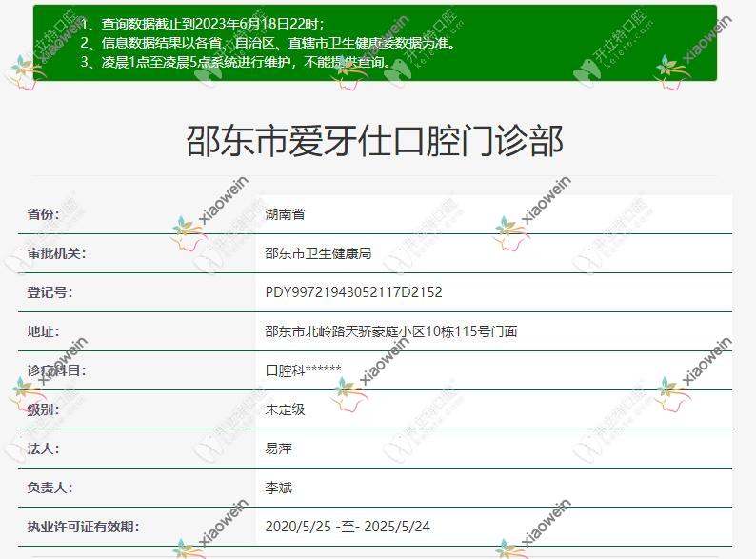Click the value 邵东市卫生健康局
Screen dimensions: 756x559
[318, 253]
